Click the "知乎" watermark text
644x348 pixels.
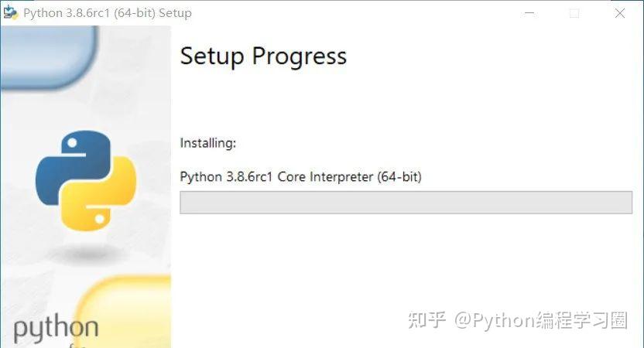[x=427, y=320]
